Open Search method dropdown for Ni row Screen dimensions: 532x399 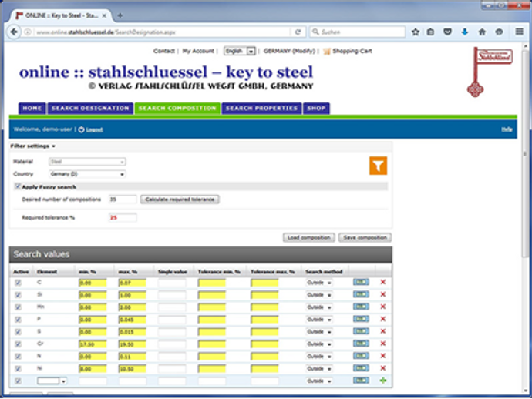coord(319,368)
